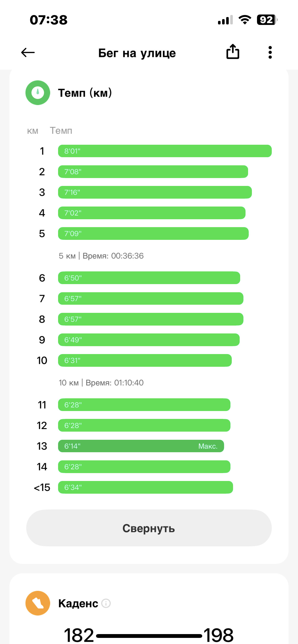The width and height of the screenshot is (298, 644).
Task: Select the fastest split bar marked Макс.
Action: pos(141,446)
